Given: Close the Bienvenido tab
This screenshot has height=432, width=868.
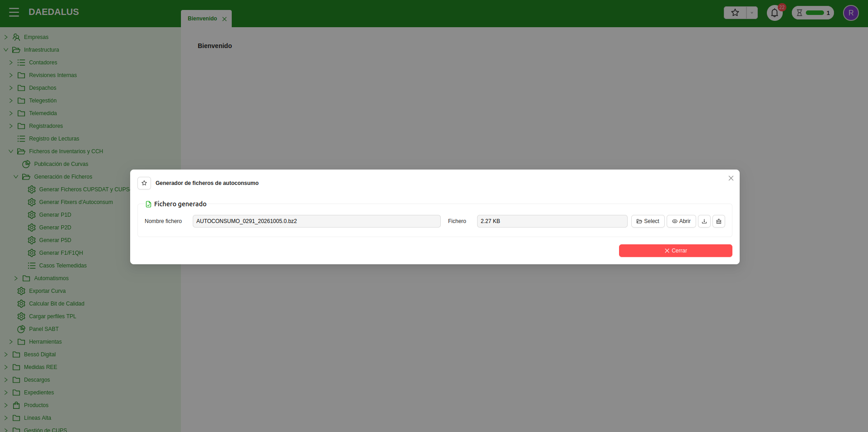Looking at the screenshot, I should pos(224,19).
